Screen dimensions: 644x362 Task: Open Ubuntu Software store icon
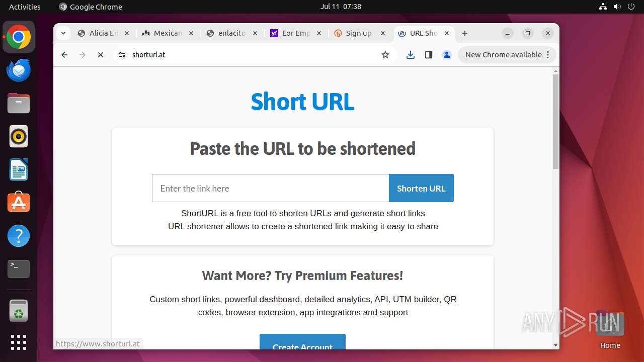(19, 203)
